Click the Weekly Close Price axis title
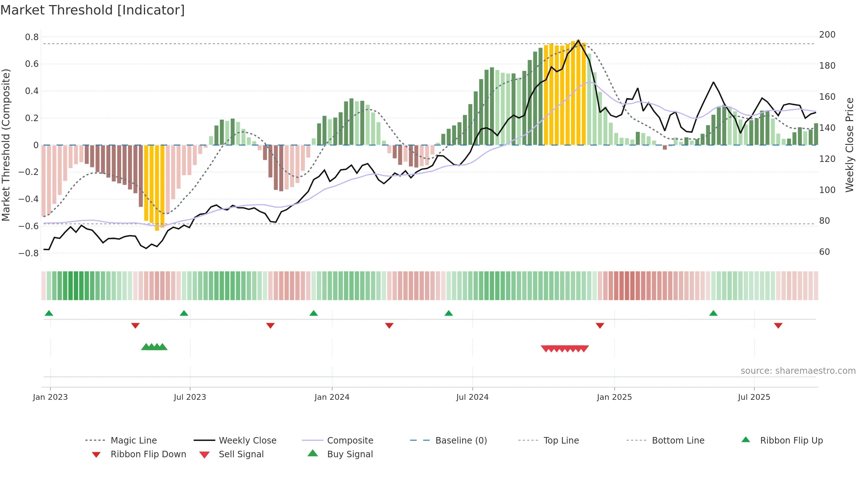The height and width of the screenshot is (488, 868). [x=850, y=145]
